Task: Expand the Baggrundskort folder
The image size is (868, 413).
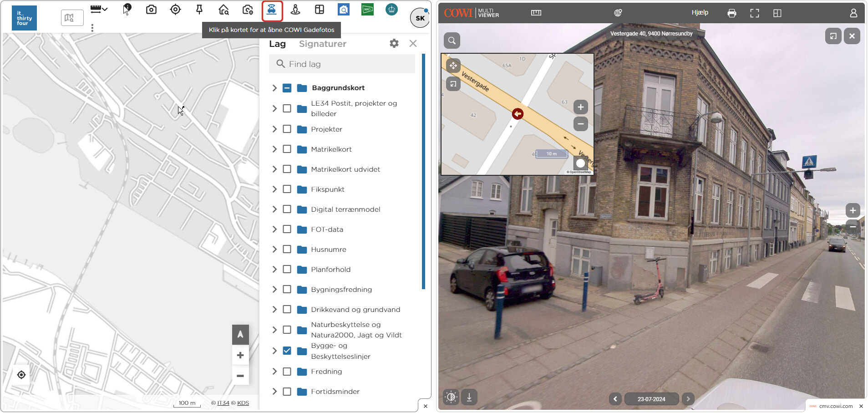Action: point(274,88)
